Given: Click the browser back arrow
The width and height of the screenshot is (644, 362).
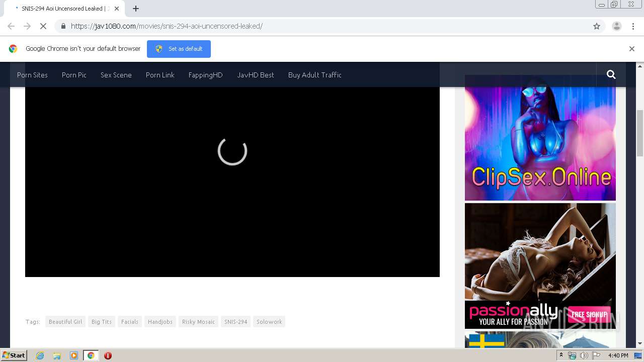Looking at the screenshot, I should (11, 26).
